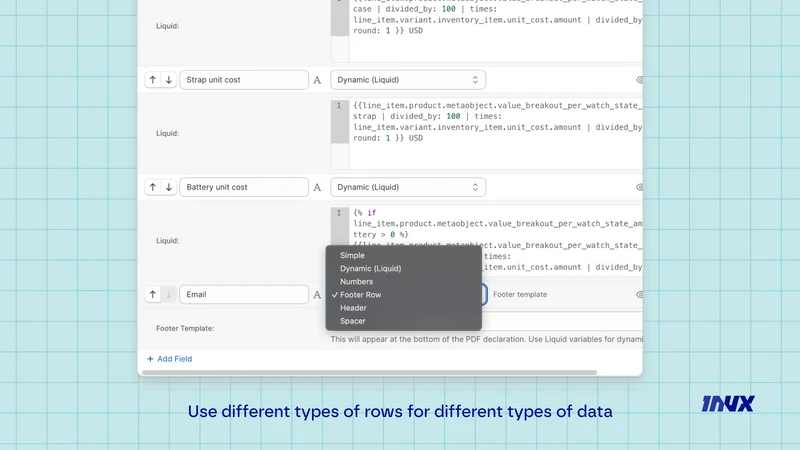Click the horizontal scrollbar under the fields
Image resolution: width=800 pixels, height=450 pixels.
point(369,372)
